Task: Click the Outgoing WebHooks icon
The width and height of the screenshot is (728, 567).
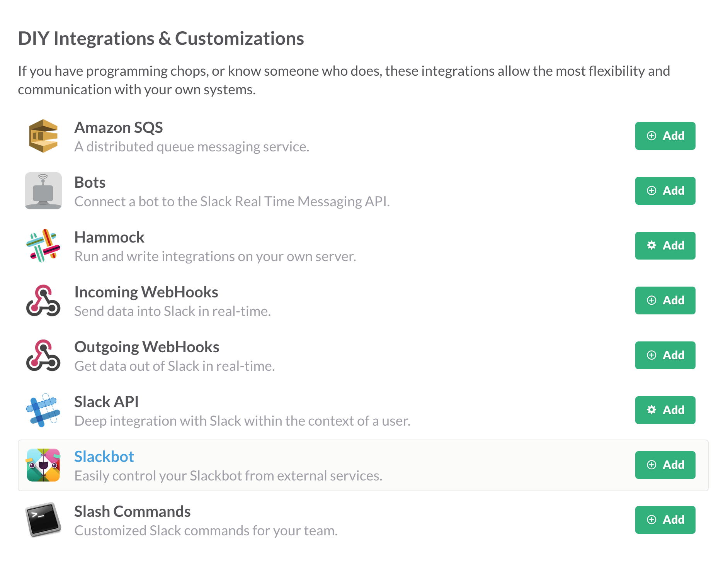Action: 43,355
